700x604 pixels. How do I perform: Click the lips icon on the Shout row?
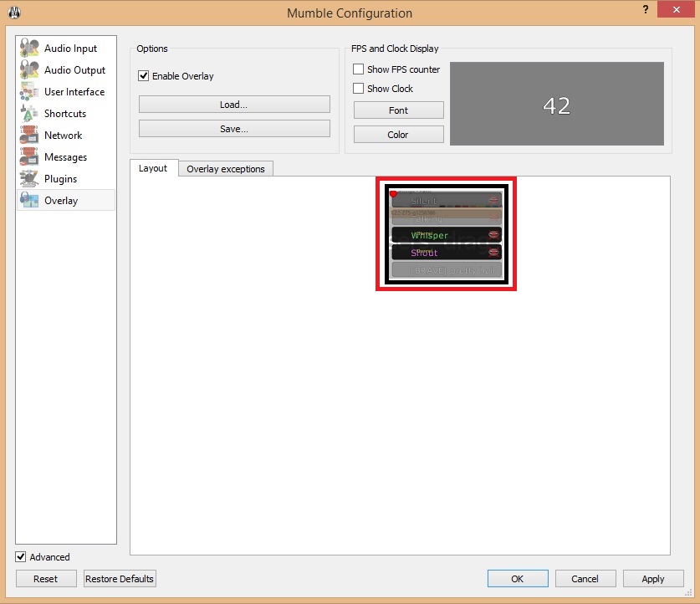[x=493, y=253]
